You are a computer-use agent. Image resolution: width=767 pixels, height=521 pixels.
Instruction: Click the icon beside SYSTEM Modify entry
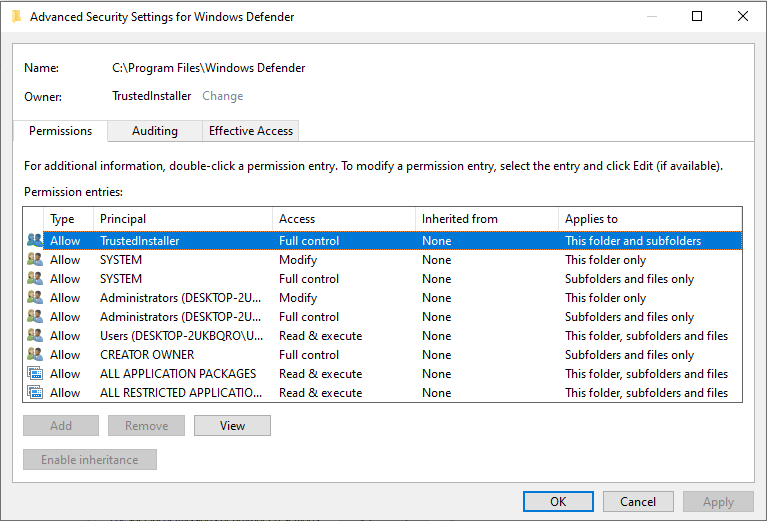click(x=35, y=259)
